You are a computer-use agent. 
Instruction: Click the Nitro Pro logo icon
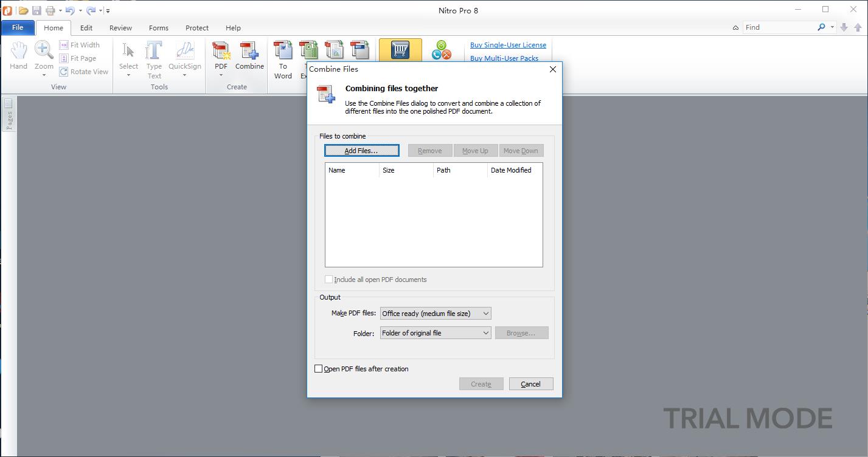coord(7,10)
